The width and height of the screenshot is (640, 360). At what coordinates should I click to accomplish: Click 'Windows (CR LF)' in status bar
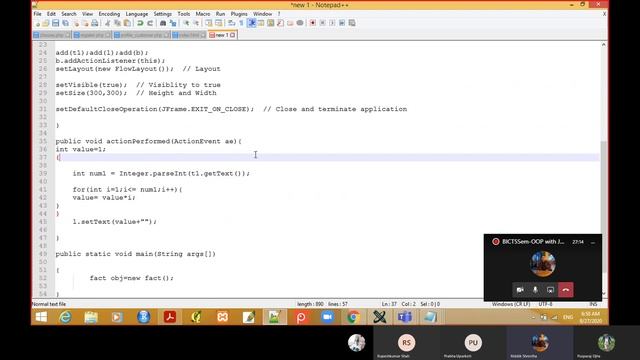point(511,304)
